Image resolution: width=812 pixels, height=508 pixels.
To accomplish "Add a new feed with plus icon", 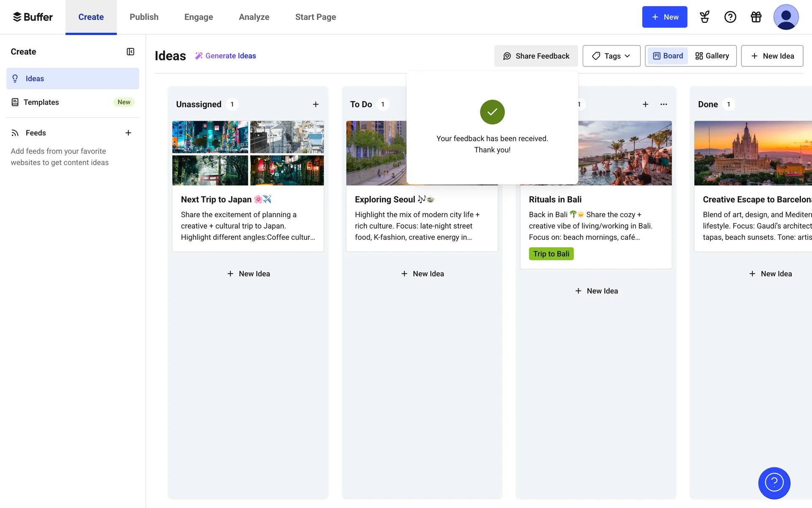I will coord(128,133).
